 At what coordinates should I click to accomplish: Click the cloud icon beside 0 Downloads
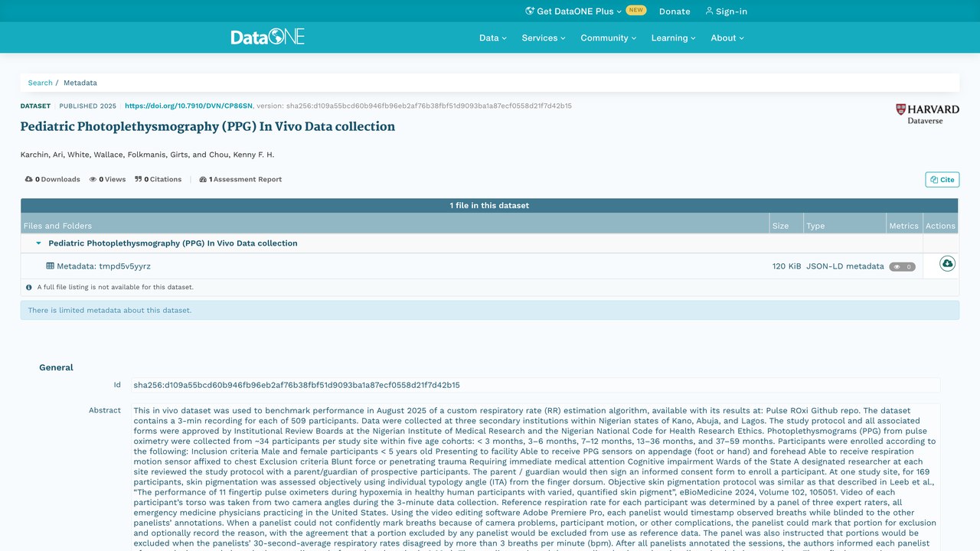(29, 179)
